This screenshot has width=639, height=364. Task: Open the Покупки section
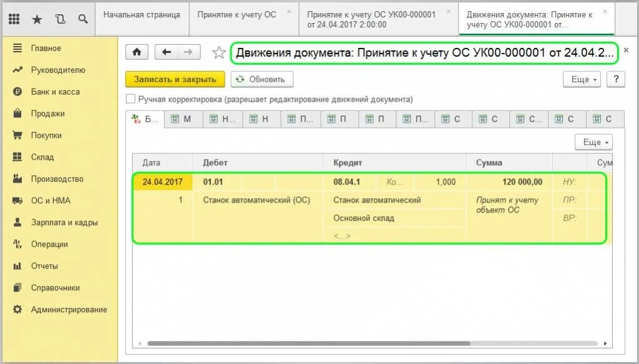tap(46, 135)
